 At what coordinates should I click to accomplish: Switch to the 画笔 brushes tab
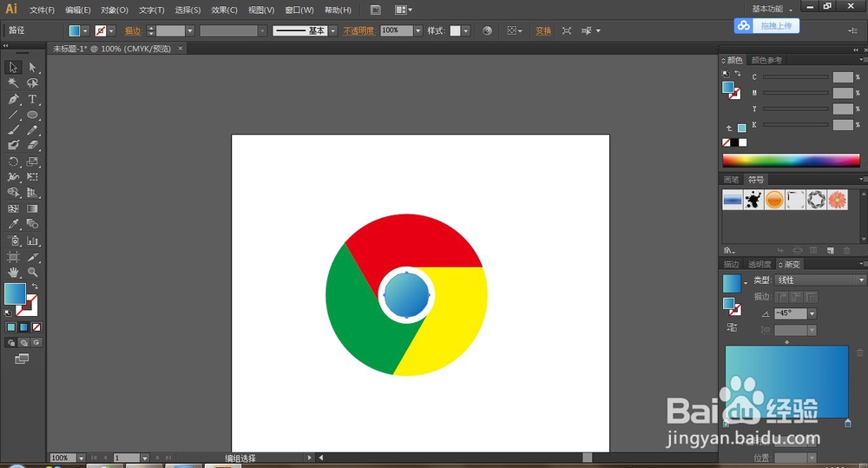(x=731, y=180)
